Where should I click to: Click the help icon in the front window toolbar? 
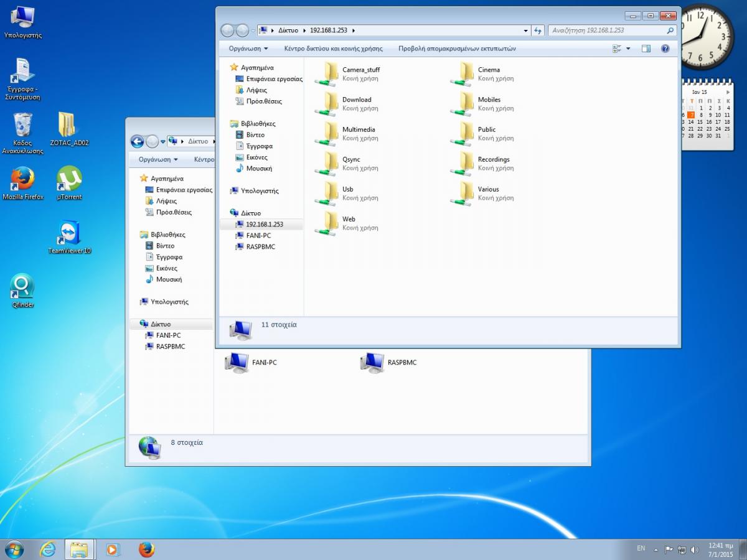[665, 49]
